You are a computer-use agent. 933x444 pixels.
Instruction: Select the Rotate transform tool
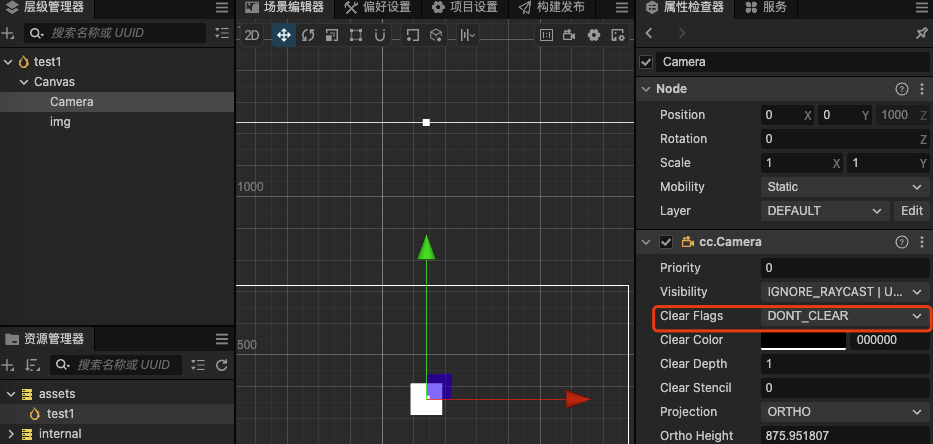point(308,35)
